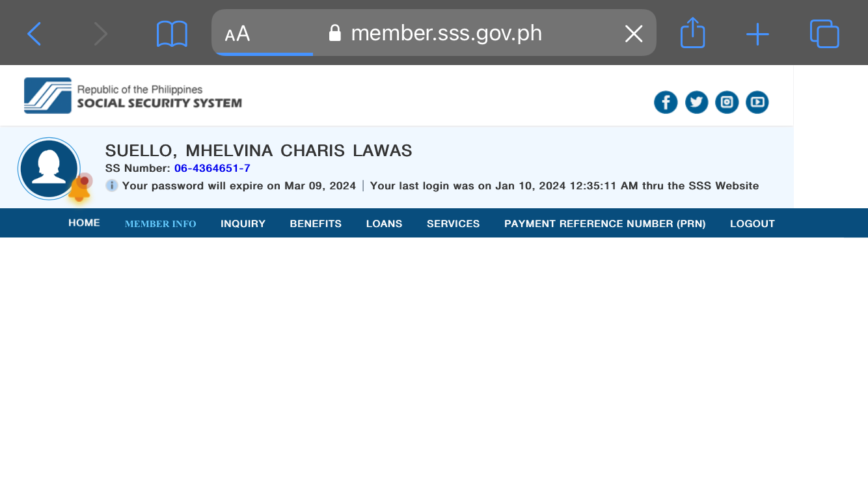
Task: Open Payment Reference Number (PRN) menu
Action: (604, 223)
